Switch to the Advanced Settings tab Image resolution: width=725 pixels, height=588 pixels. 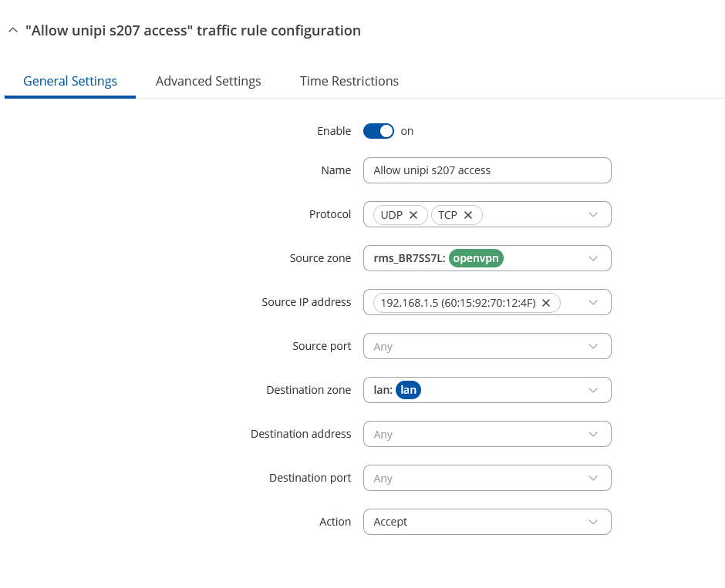[208, 81]
